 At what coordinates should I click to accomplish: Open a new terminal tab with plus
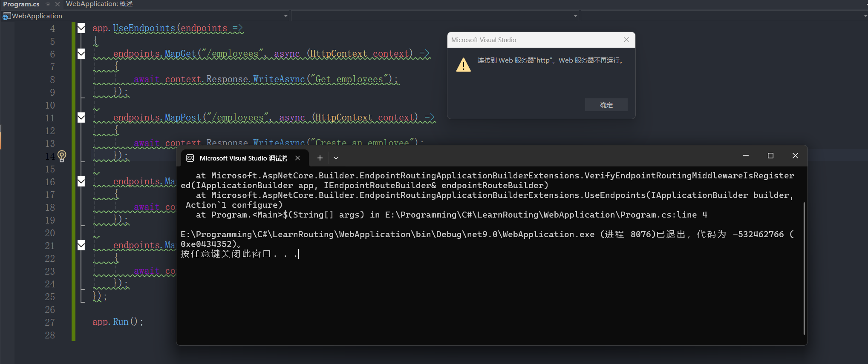pyautogui.click(x=320, y=158)
